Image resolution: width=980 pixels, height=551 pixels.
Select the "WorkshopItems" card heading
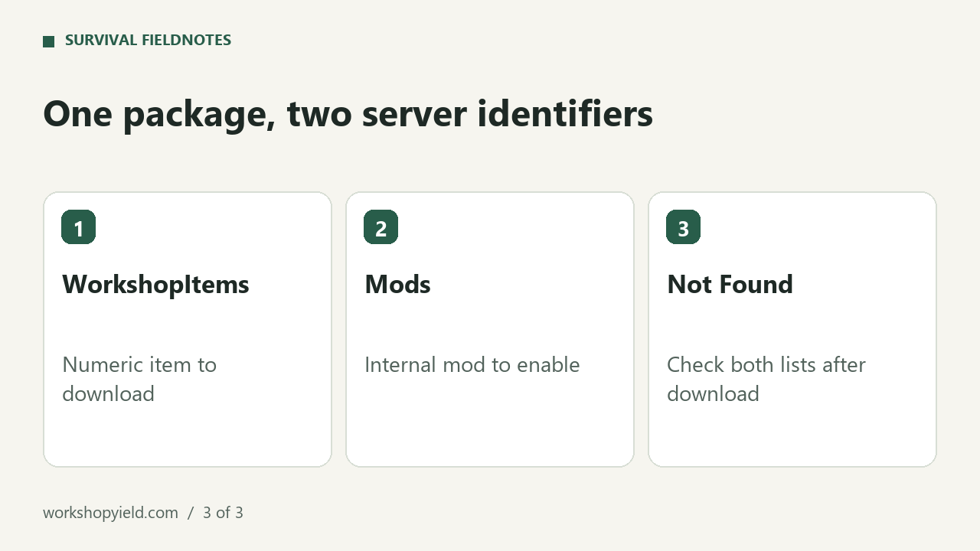point(155,285)
